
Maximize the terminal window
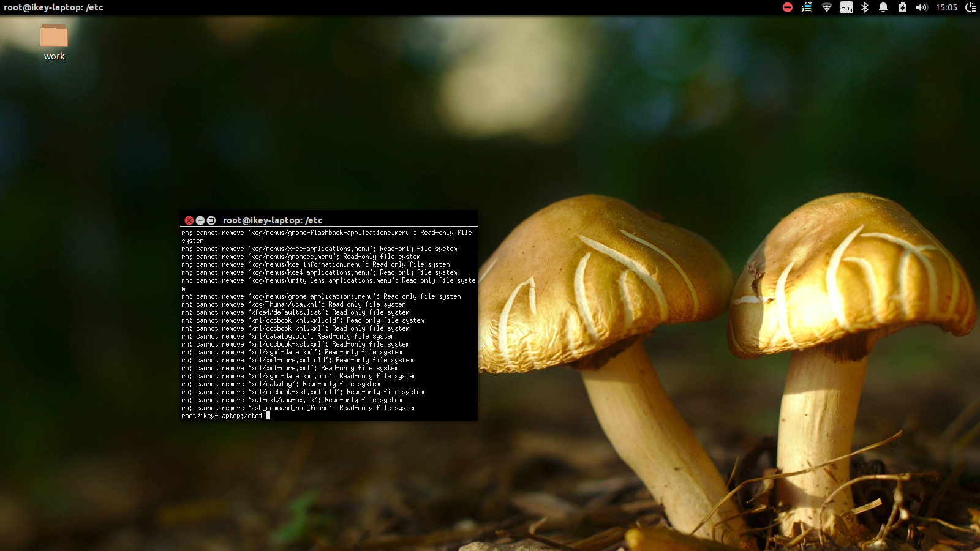211,220
